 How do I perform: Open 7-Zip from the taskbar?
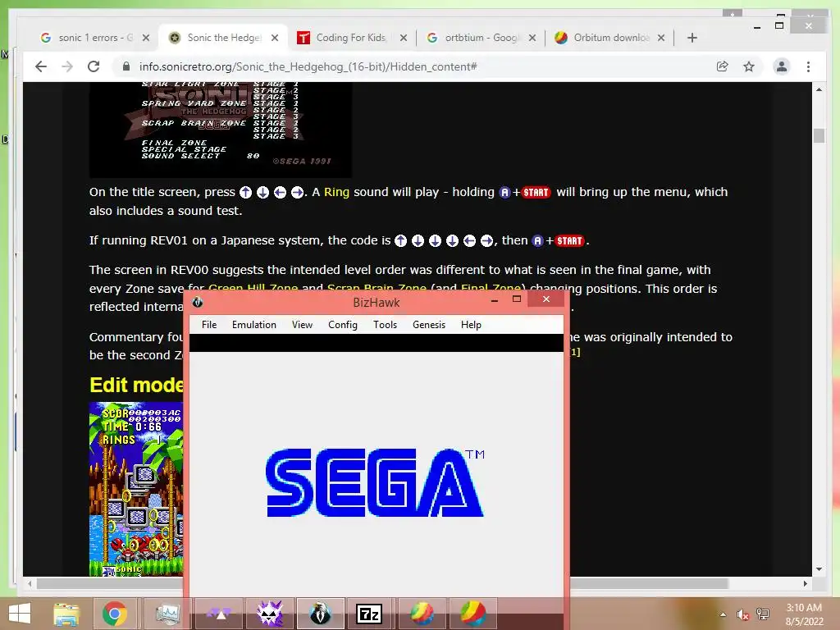[370, 614]
